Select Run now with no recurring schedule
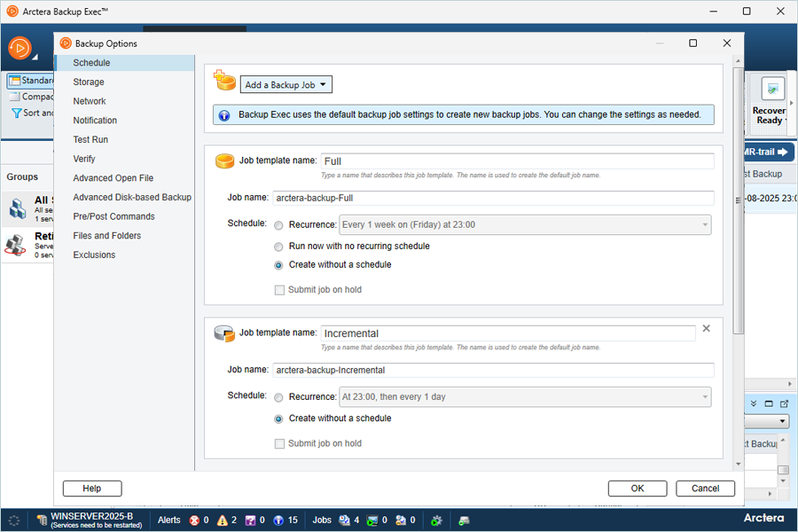 point(278,246)
